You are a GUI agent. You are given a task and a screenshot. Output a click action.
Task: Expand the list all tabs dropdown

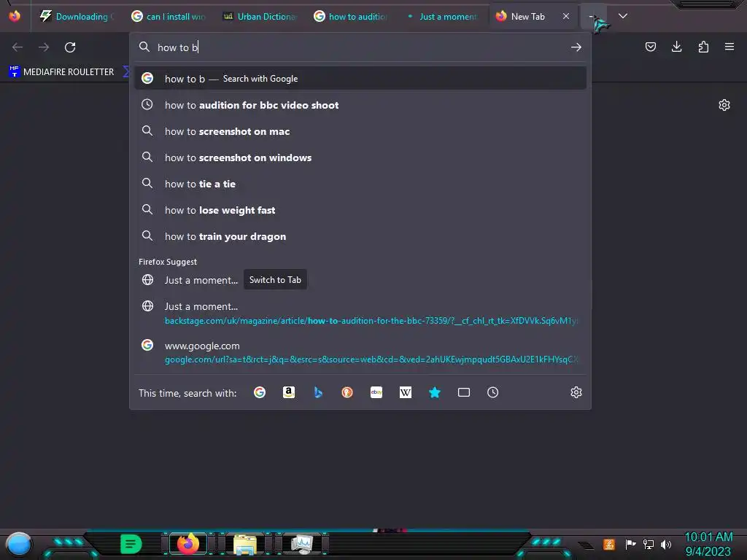point(623,16)
